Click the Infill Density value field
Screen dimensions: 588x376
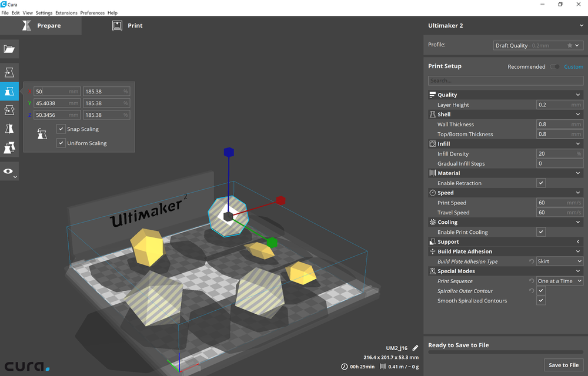pos(560,153)
